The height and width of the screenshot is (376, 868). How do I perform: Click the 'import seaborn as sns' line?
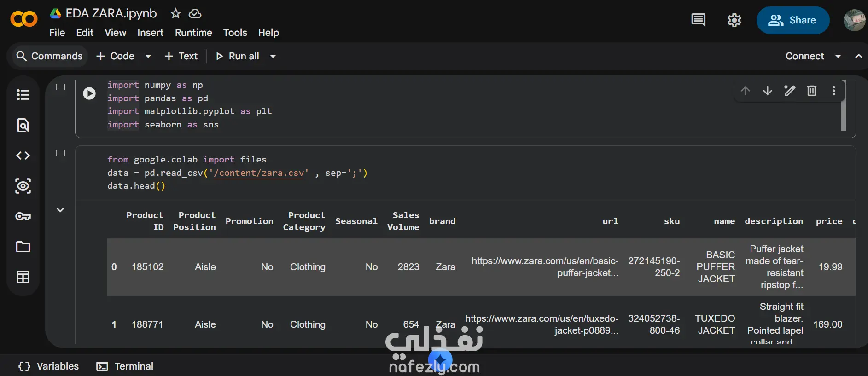163,125
